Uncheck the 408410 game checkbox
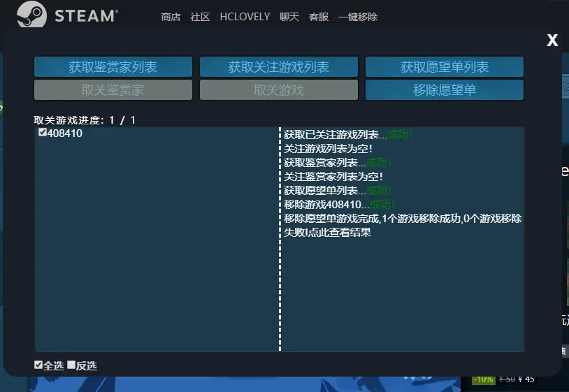 pos(43,132)
